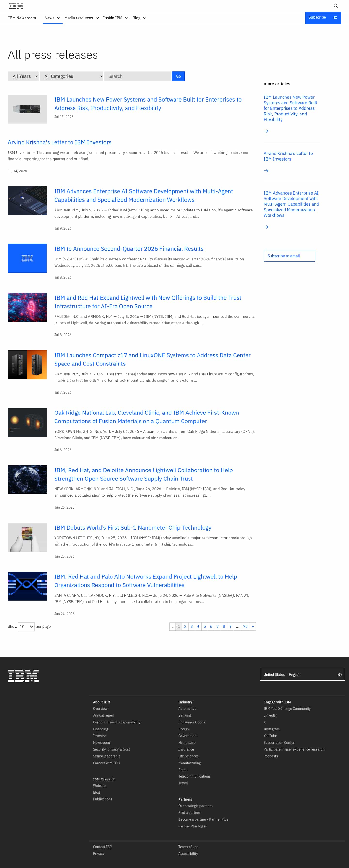
Task: Click the Subscribe to email button
Action: point(289,256)
